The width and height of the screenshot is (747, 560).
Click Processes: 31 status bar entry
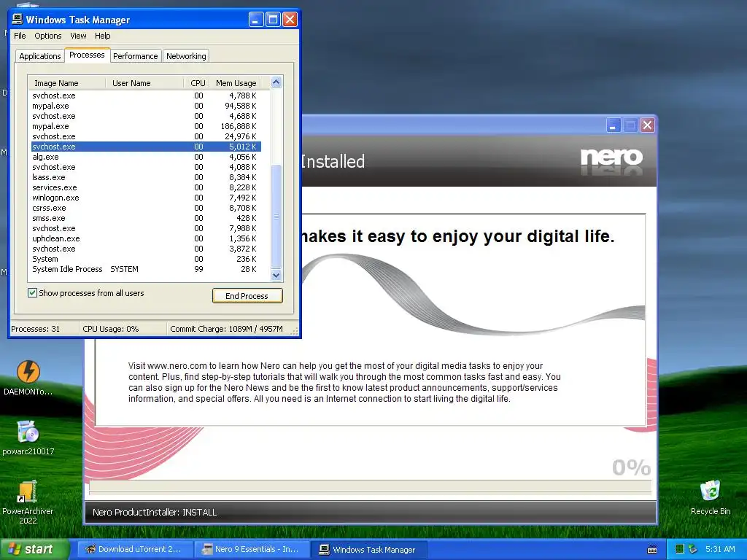(x=44, y=329)
